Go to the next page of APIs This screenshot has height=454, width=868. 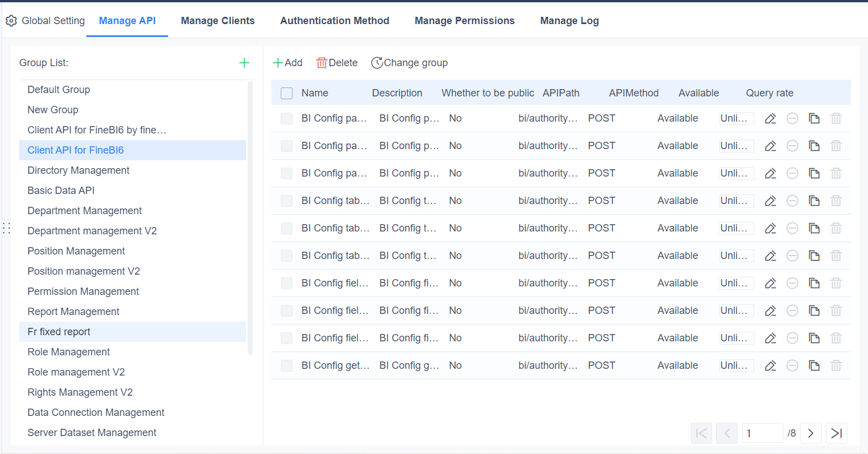click(x=811, y=433)
